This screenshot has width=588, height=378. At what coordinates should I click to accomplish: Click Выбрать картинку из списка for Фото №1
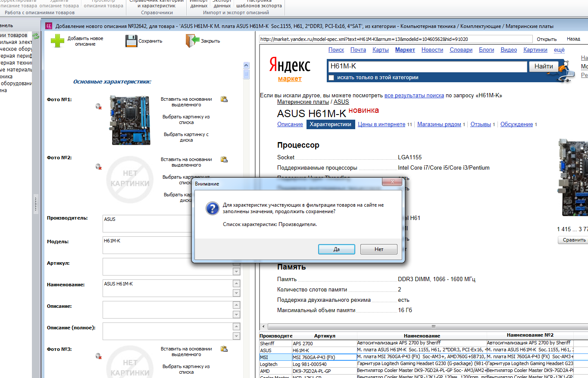click(186, 119)
